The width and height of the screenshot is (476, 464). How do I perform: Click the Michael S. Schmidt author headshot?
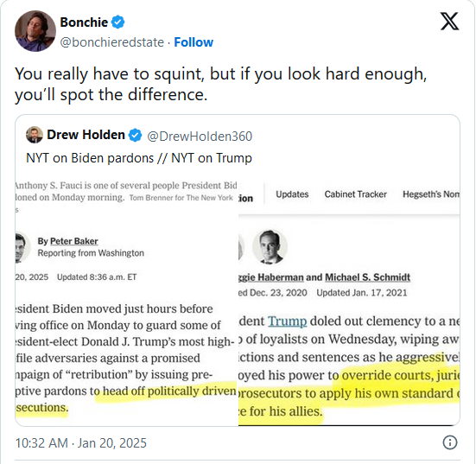click(x=270, y=246)
